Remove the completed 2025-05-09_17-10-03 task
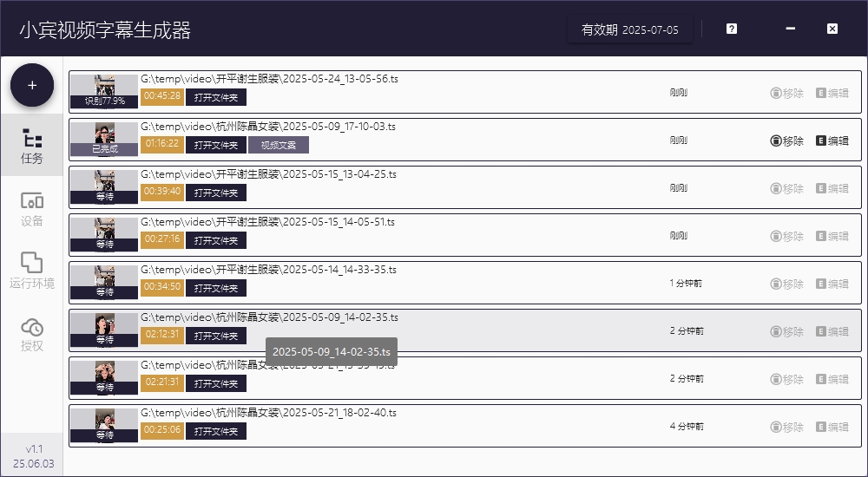The image size is (868, 477). coord(786,140)
